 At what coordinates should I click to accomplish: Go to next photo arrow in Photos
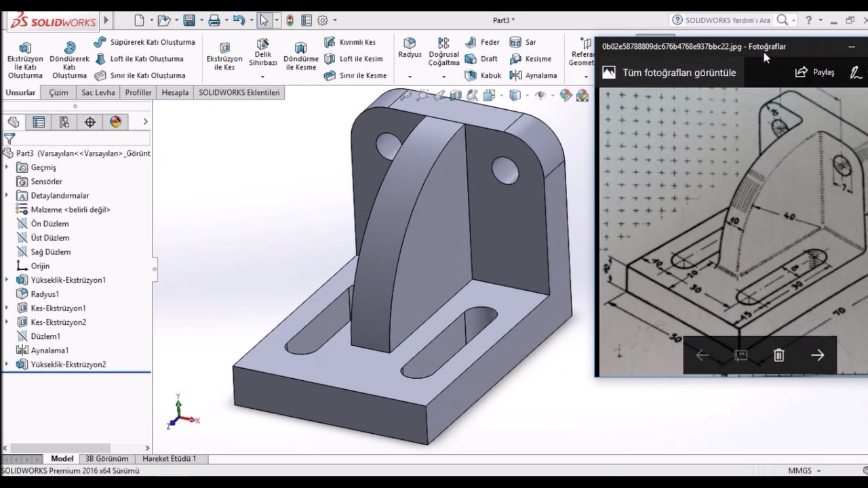[817, 355]
